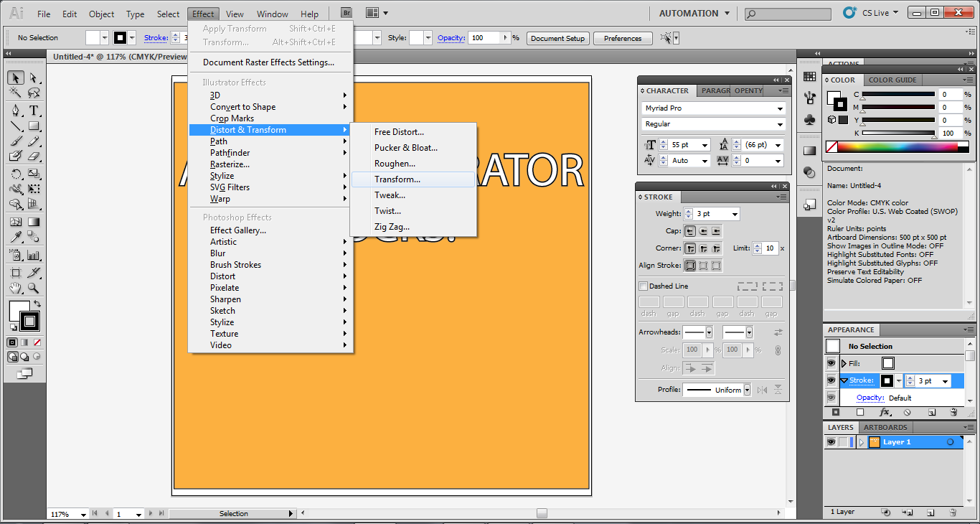
Task: Click the search field in application bar
Action: pos(788,13)
